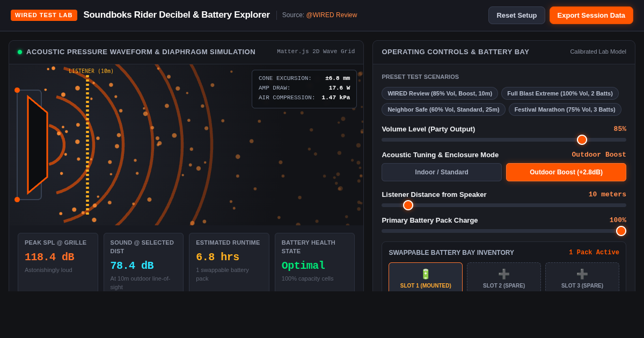Select Indoor / Standard enclosure mode

pos(442,172)
